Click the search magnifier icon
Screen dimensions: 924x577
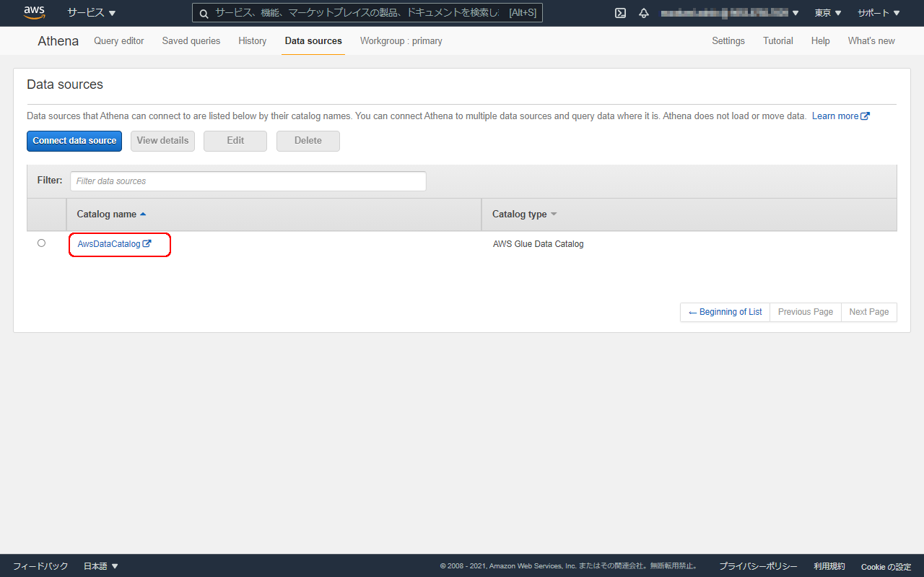[204, 13]
